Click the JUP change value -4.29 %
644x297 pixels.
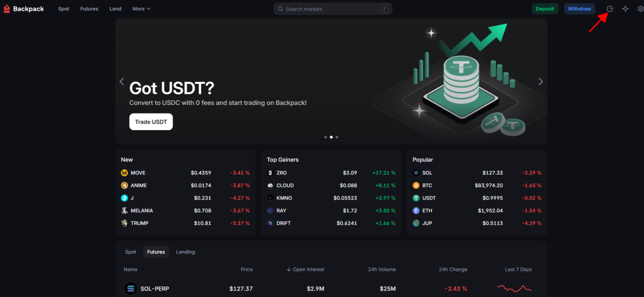(532, 223)
